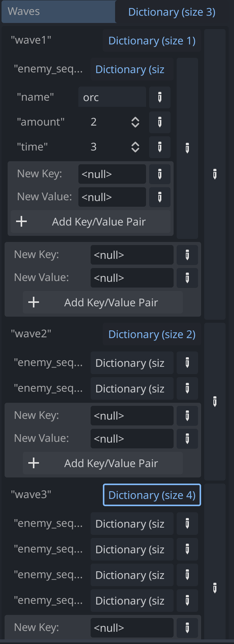Collapse wave1's "Dictionary (size 1)" entry

[151, 41]
